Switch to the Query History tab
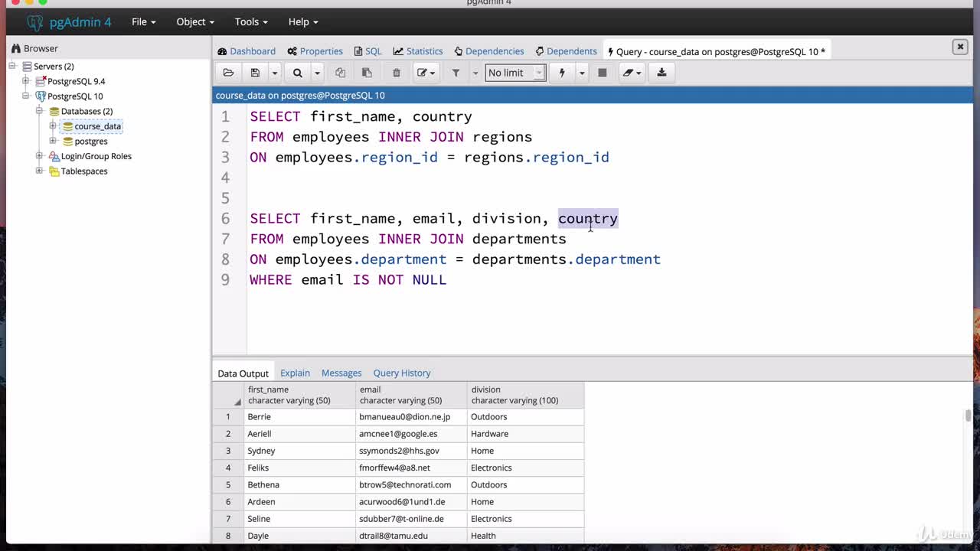 tap(401, 373)
